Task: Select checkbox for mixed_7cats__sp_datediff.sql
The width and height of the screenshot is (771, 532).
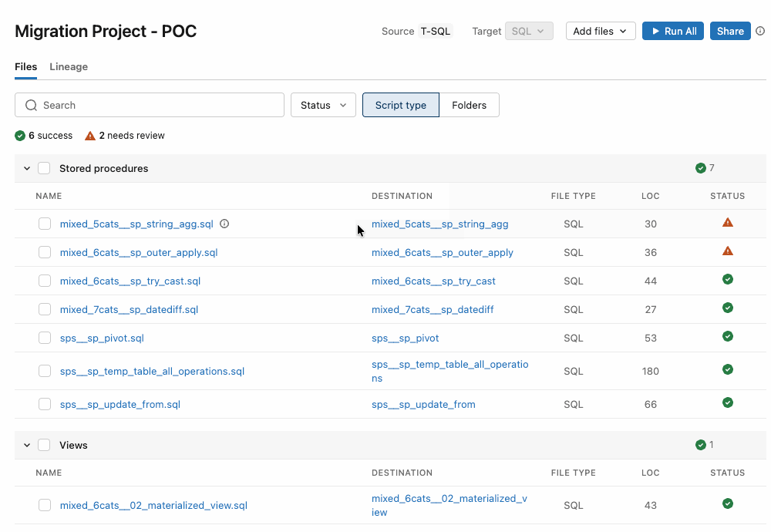Action: pos(45,309)
